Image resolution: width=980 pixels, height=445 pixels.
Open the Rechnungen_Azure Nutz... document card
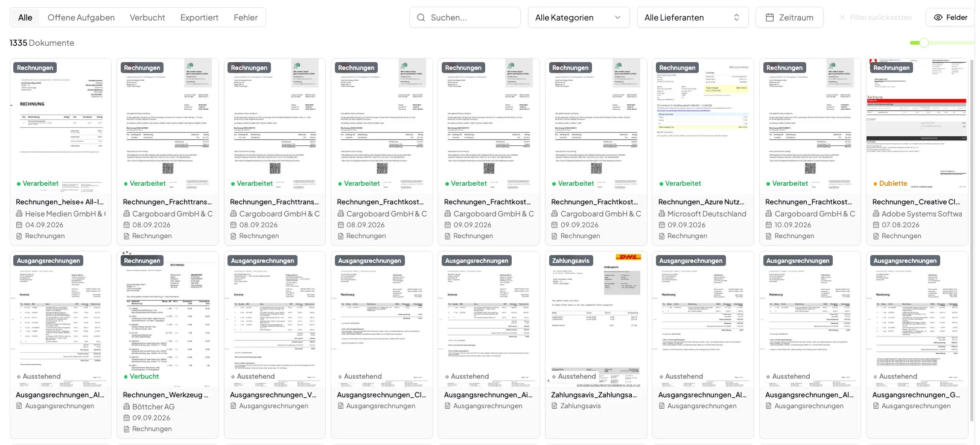(702, 151)
